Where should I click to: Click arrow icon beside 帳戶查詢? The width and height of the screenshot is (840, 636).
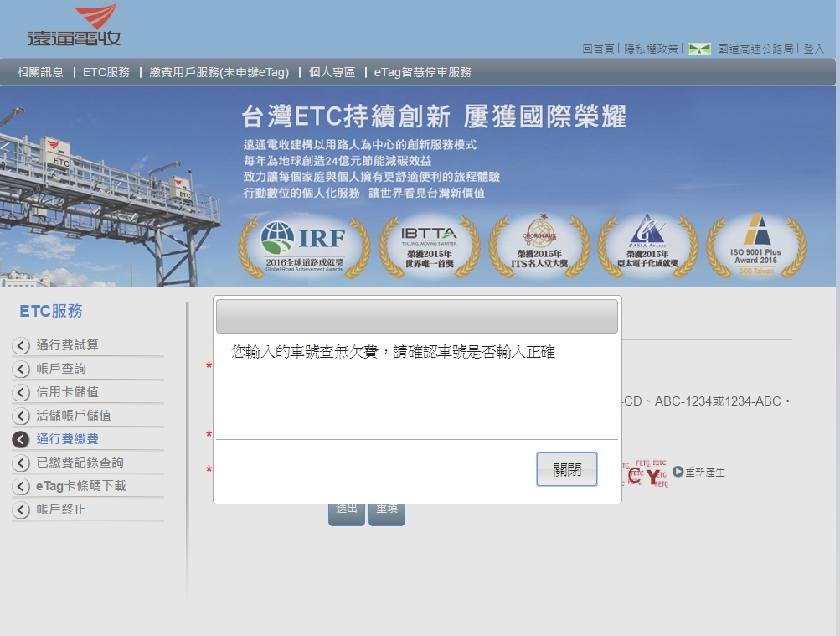tap(21, 370)
